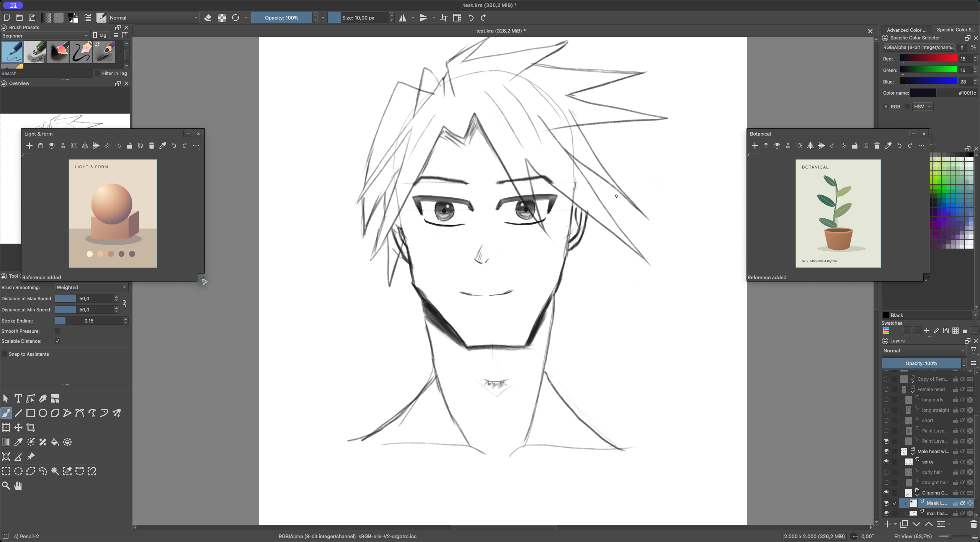Open the blending mode Normal dropdown in toolbar
This screenshot has height=542, width=980.
[154, 18]
